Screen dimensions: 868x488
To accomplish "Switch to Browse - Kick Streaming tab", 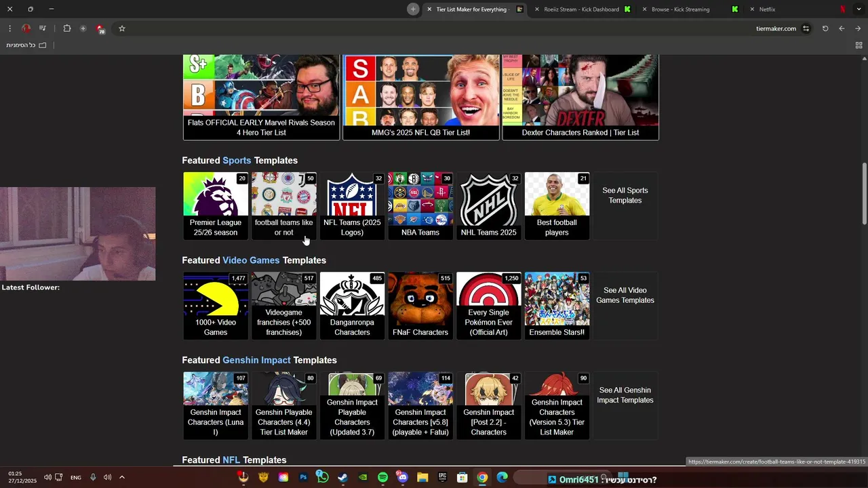I will pyautogui.click(x=688, y=9).
